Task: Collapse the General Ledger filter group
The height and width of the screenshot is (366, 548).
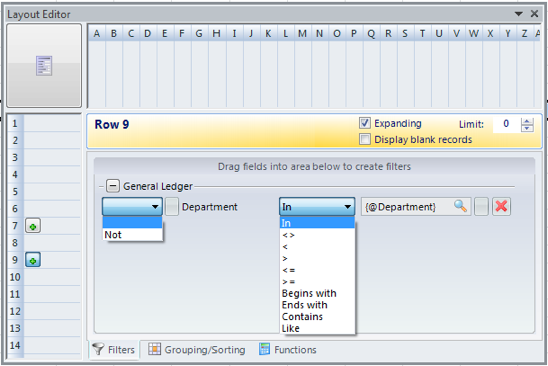Action: (113, 186)
